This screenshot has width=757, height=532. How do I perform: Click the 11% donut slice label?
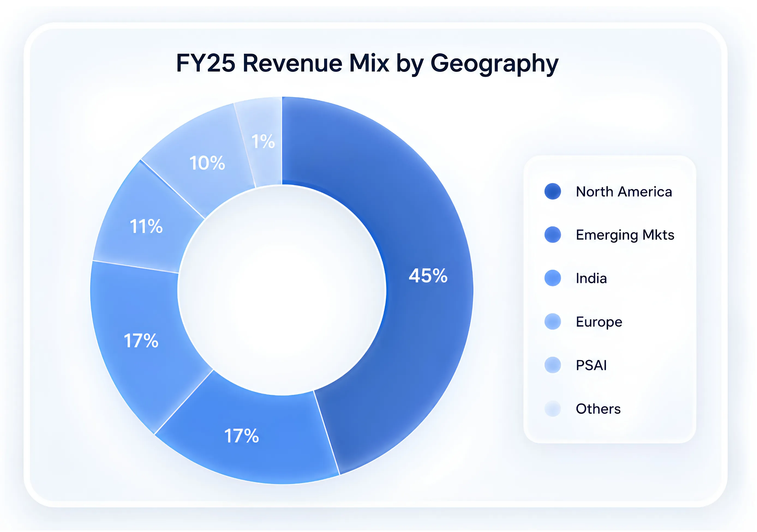click(146, 227)
